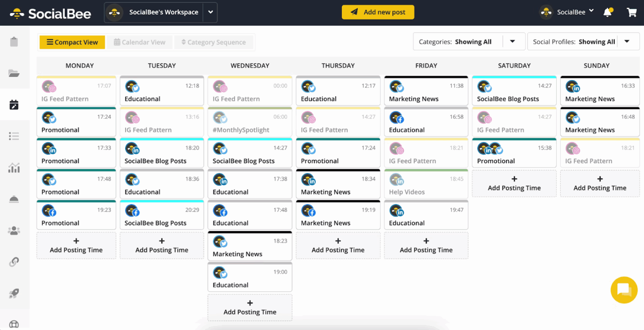
Task: Select the folder icon in the left sidebar
Action: click(14, 73)
